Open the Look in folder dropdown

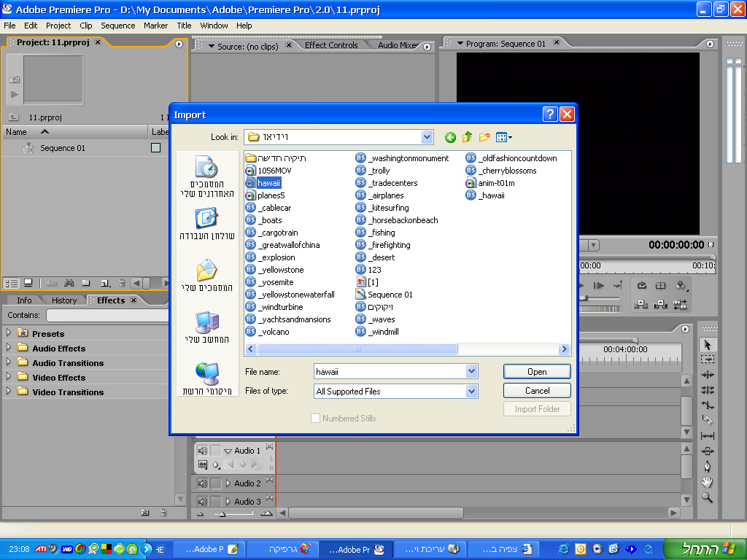[x=427, y=137]
